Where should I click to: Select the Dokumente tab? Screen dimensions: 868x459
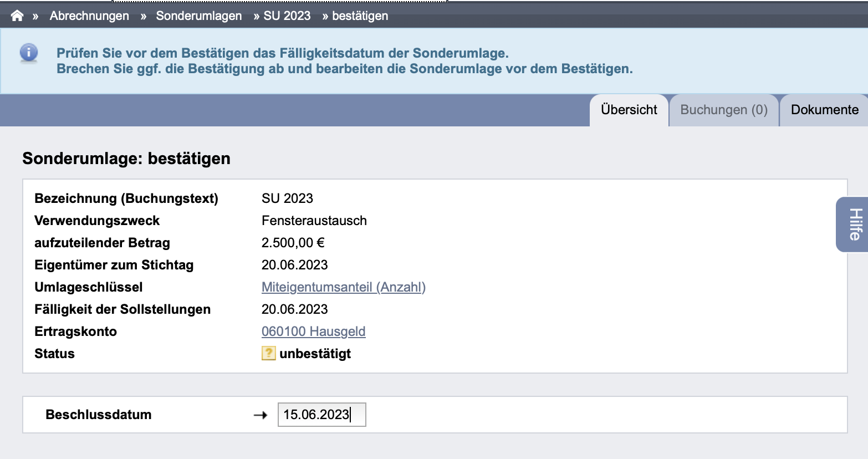click(x=824, y=110)
